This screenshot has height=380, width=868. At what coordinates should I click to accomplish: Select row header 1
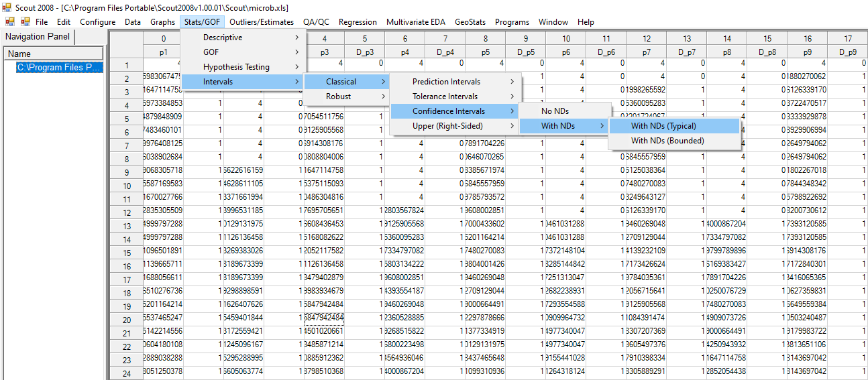click(126, 65)
